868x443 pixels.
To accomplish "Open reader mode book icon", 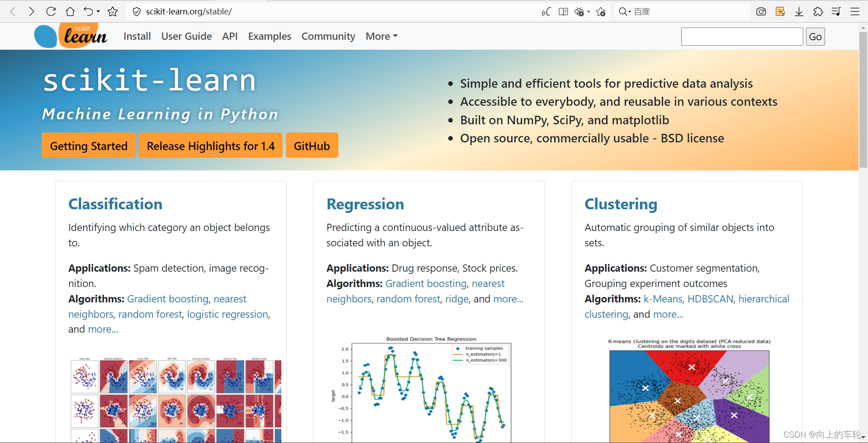I will (x=563, y=12).
